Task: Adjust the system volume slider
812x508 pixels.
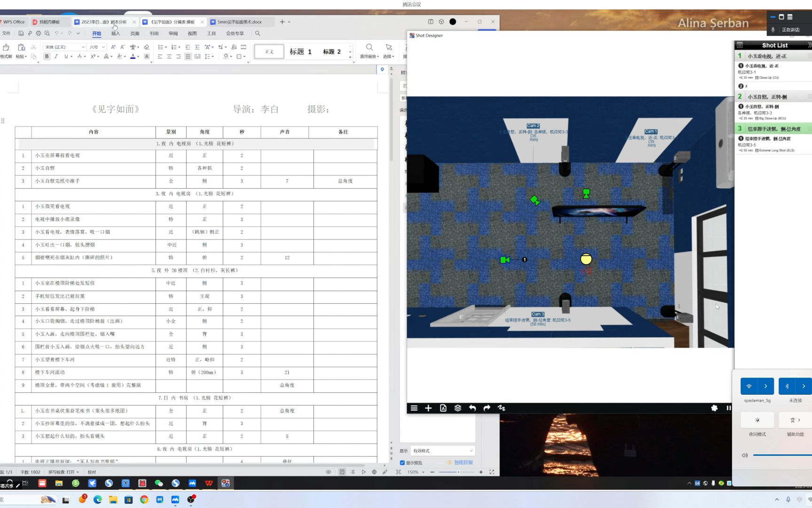Action: 782,455
